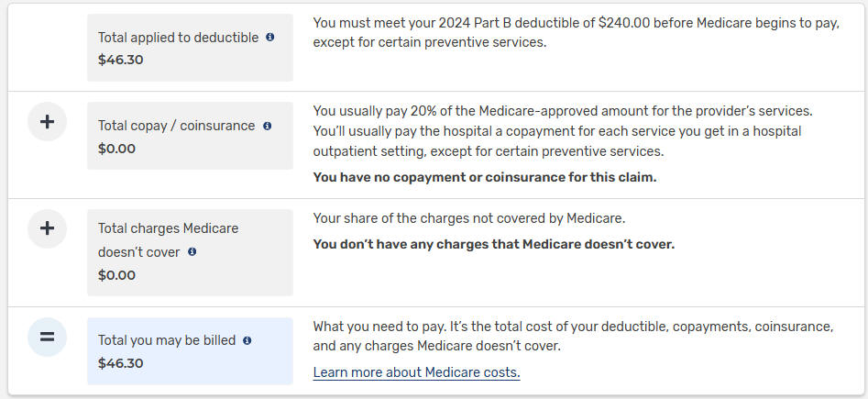Open info icon for Total applied to deductible

click(269, 37)
